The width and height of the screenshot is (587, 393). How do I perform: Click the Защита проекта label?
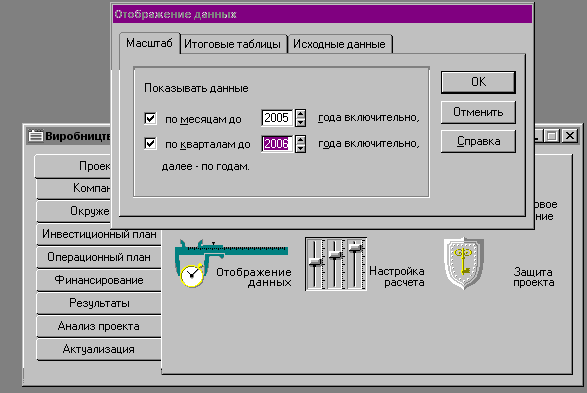click(533, 277)
